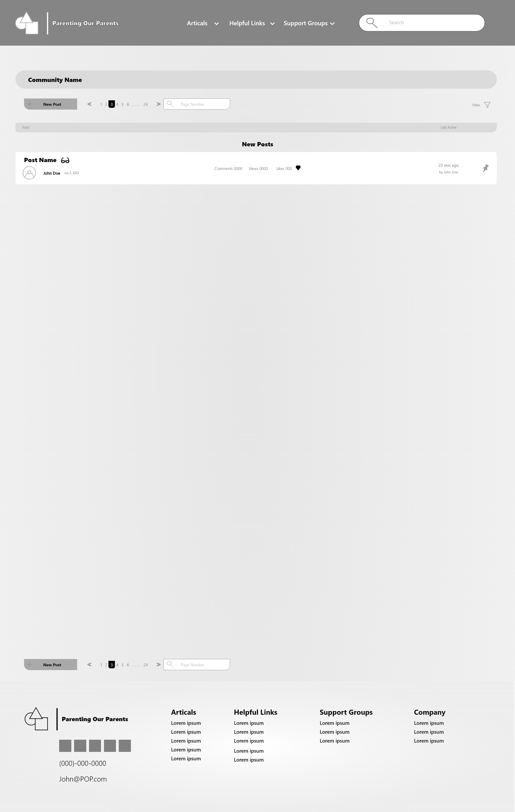Click the top Page Number input field
515x812 pixels.
click(x=197, y=104)
